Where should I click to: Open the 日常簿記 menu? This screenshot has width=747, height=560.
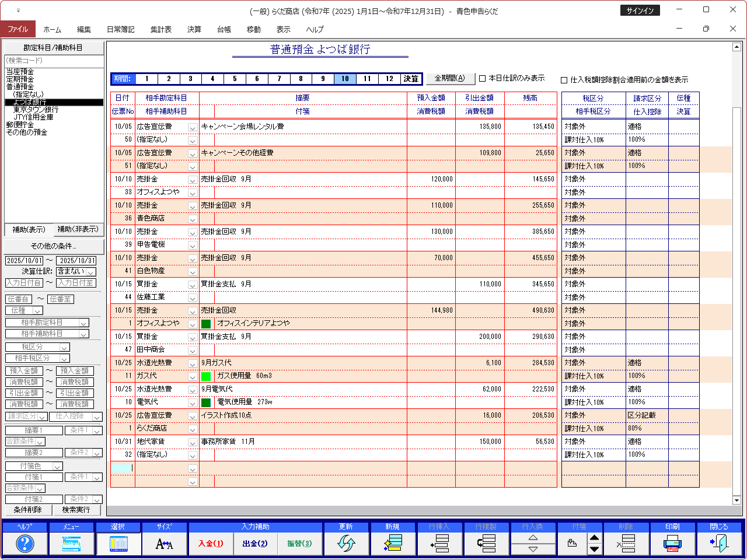pyautogui.click(x=120, y=29)
